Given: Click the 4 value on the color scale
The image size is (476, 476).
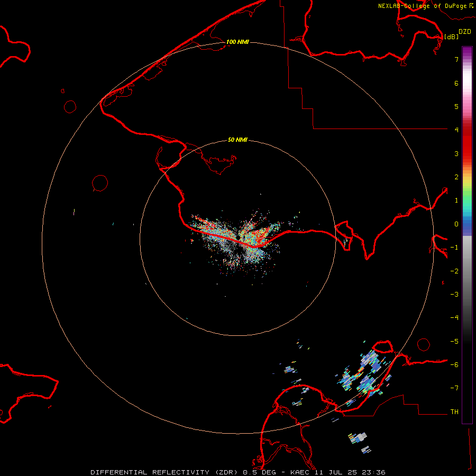Looking at the screenshot, I should pyautogui.click(x=456, y=130).
